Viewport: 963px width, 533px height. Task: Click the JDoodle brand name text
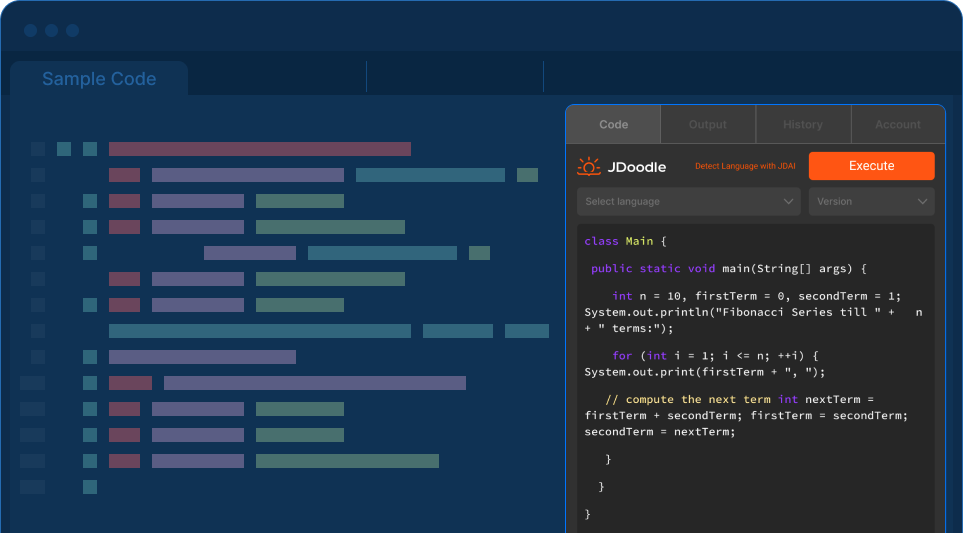click(636, 166)
